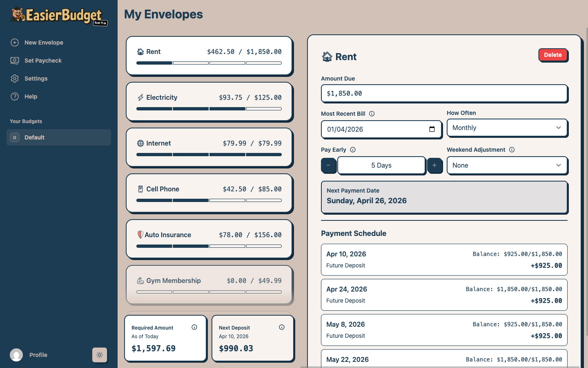Click the Help question mark icon
The height and width of the screenshot is (368, 588).
pyautogui.click(x=15, y=96)
